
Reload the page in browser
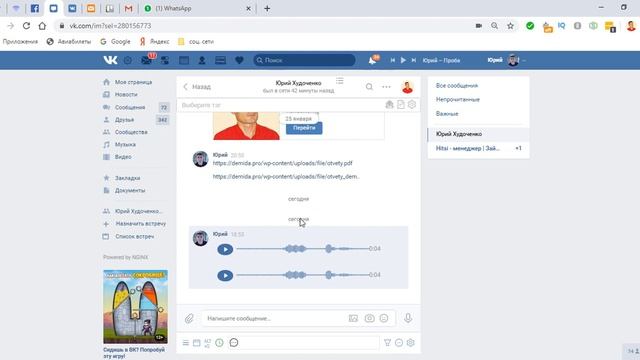(27, 26)
